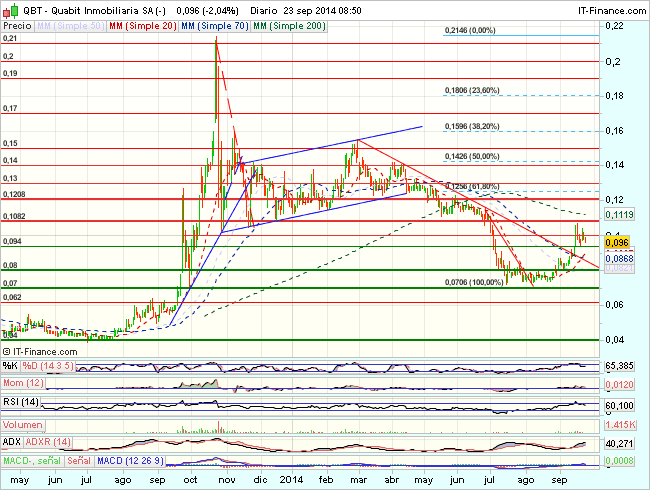Open the ADXR (14) indicator label

coord(48,442)
